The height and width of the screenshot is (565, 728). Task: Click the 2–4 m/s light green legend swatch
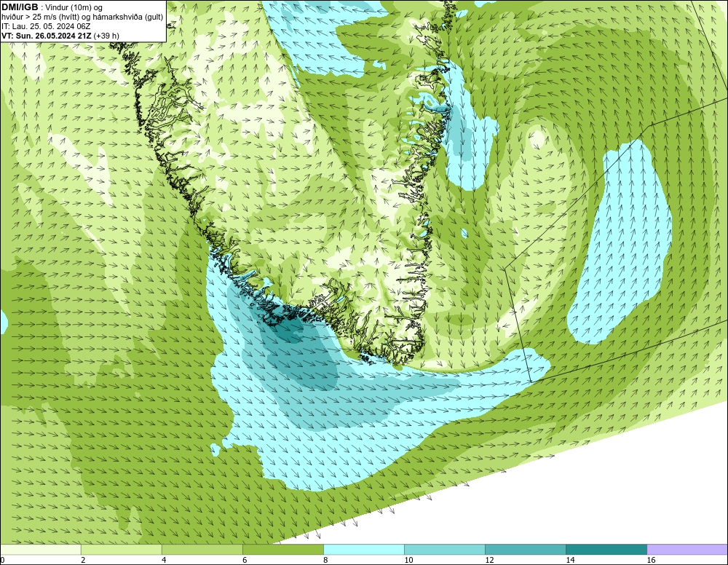click(x=121, y=549)
